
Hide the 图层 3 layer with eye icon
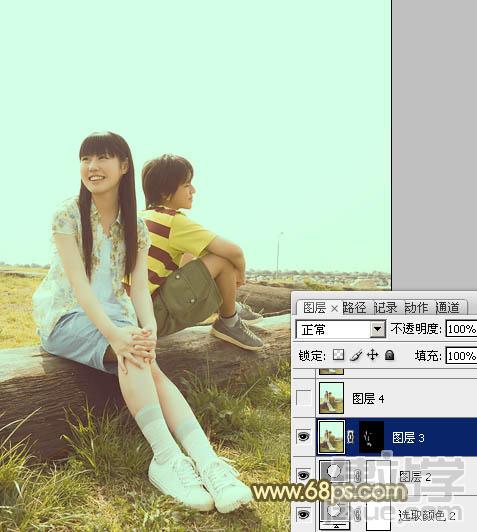[x=303, y=436]
